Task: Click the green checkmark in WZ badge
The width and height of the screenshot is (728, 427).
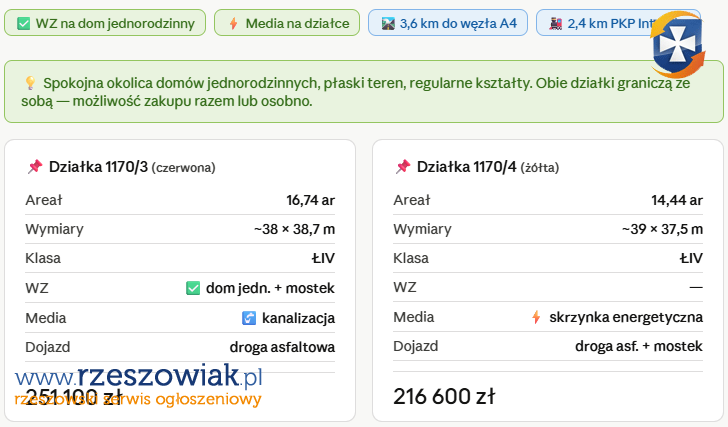Action: [24, 23]
